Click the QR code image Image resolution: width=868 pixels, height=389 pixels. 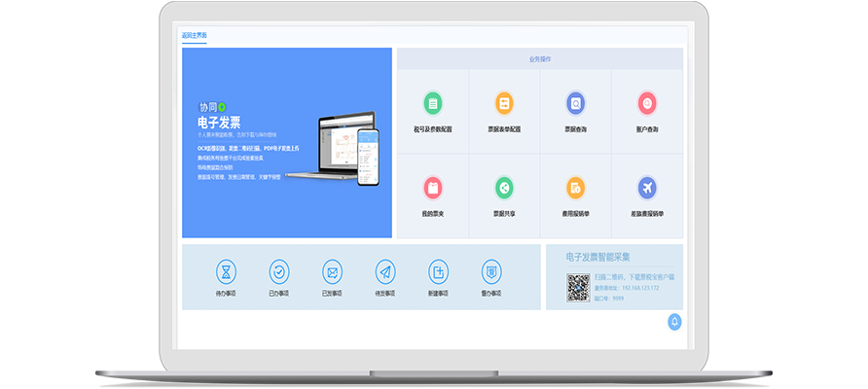pyautogui.click(x=578, y=286)
